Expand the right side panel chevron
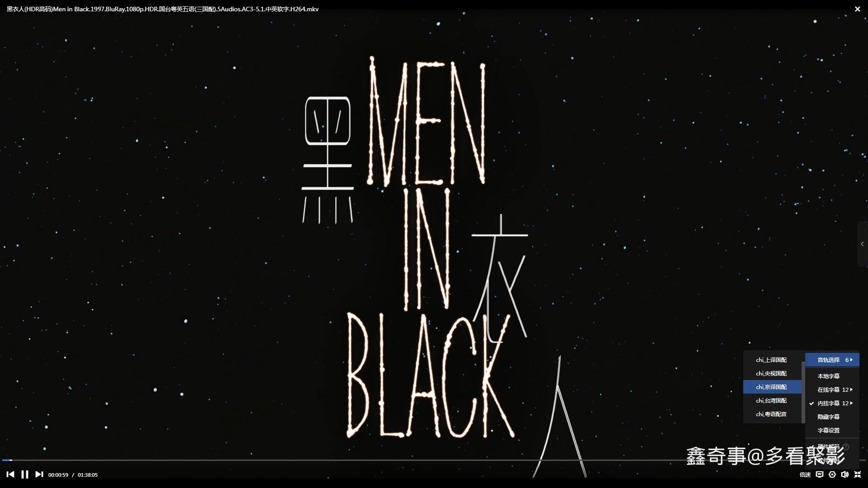 [x=863, y=244]
